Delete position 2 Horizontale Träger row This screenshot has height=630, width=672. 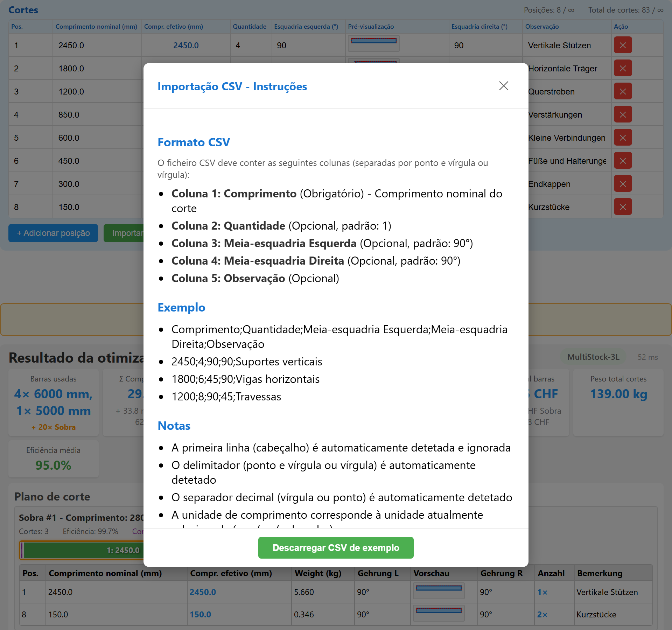point(623,68)
